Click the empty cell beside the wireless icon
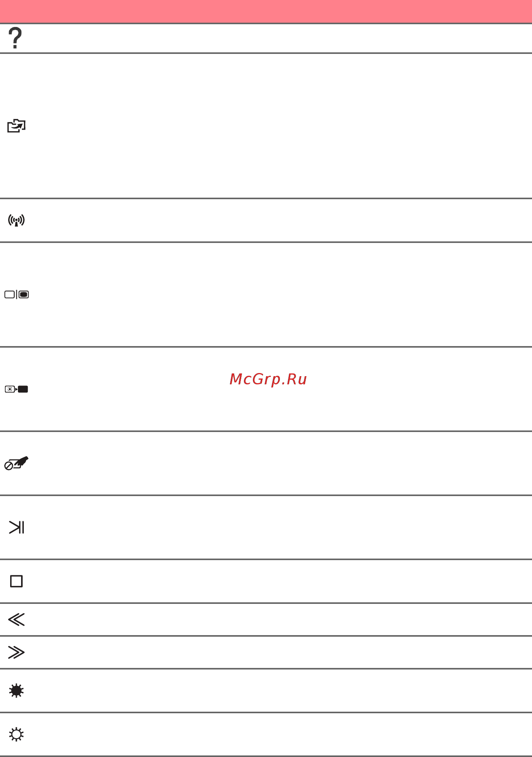The height and width of the screenshot is (757, 532). tap(281, 220)
